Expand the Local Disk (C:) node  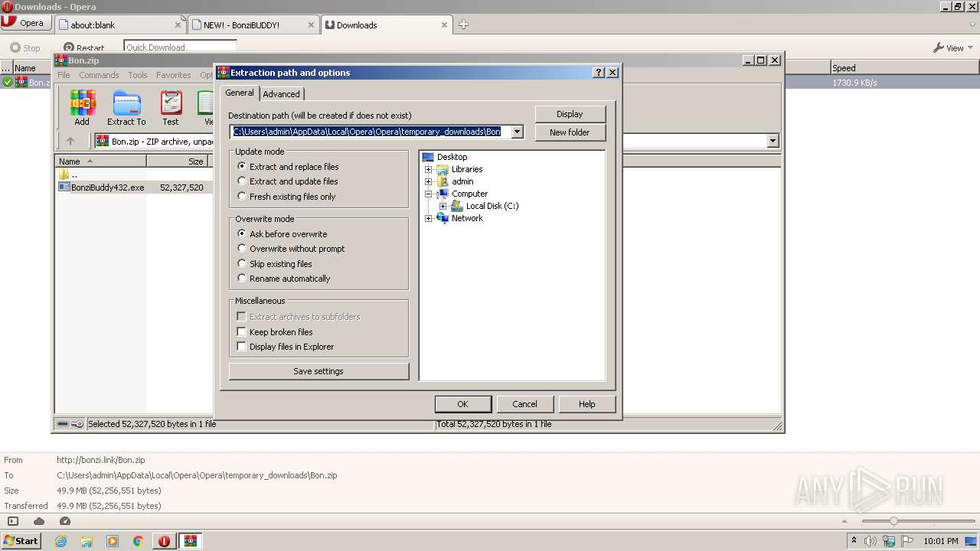click(443, 206)
